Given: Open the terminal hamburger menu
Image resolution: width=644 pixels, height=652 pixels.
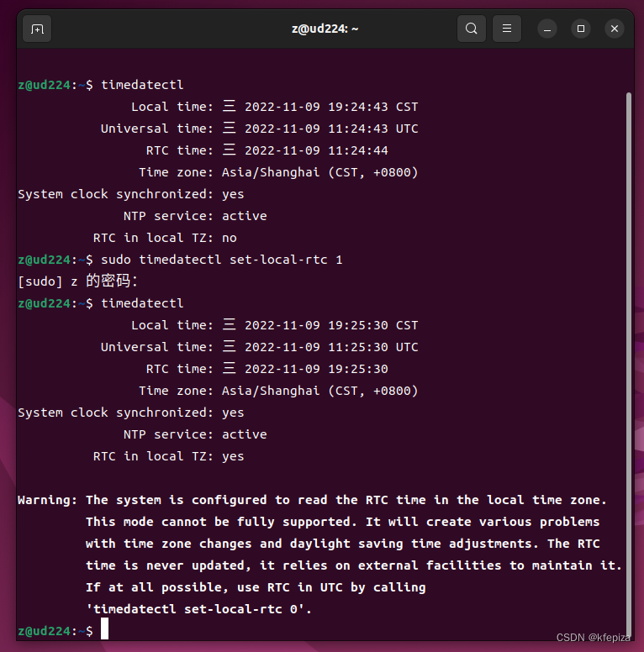Looking at the screenshot, I should click(507, 29).
